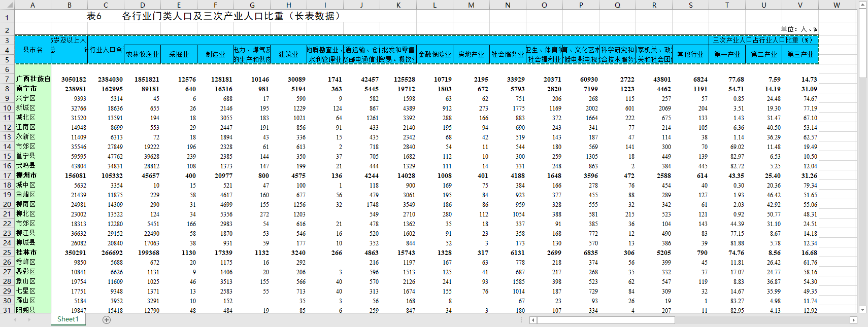Click the vertical scrollbar down arrow

coord(862,309)
